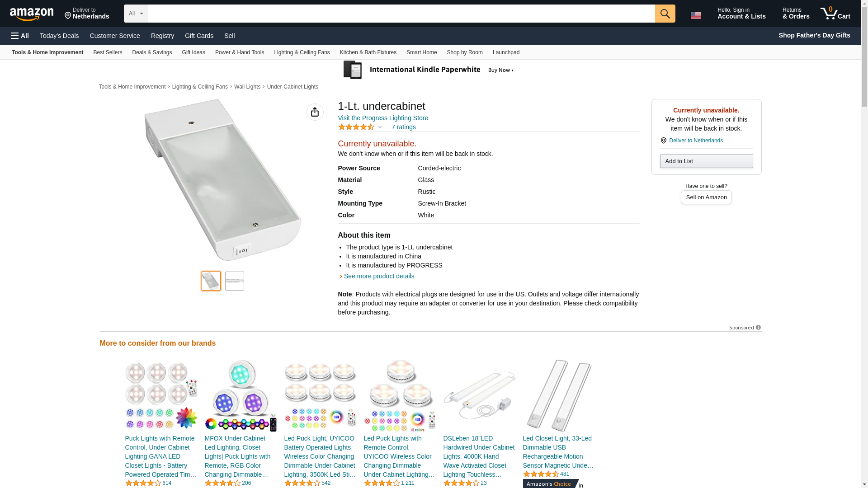Click the US flag language selector
Screen dimensions: 868x488
click(x=695, y=15)
